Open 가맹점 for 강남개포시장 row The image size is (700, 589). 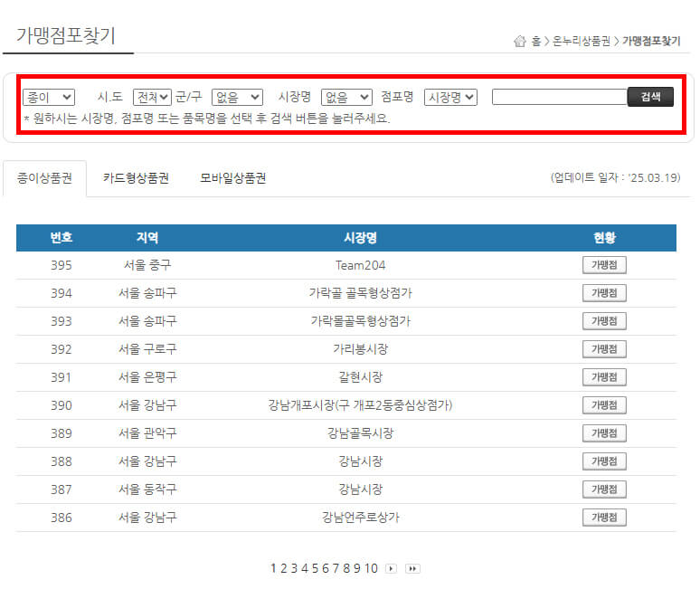point(604,405)
